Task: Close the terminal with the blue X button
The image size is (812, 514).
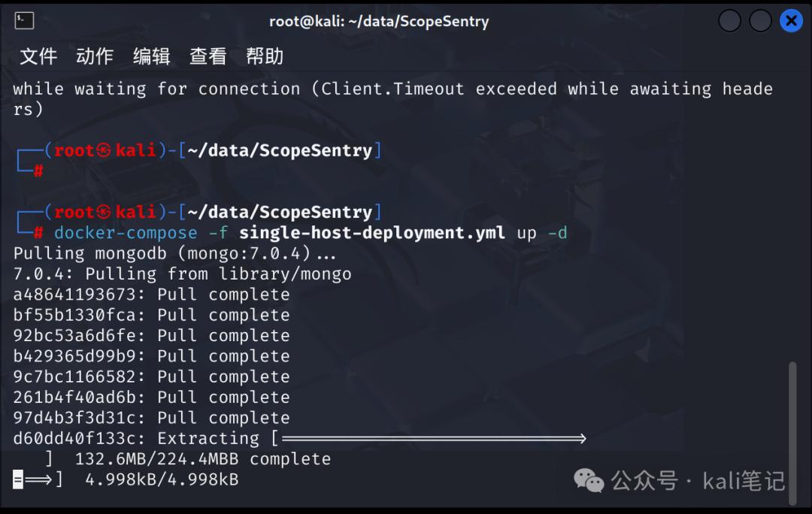Action: tap(791, 21)
